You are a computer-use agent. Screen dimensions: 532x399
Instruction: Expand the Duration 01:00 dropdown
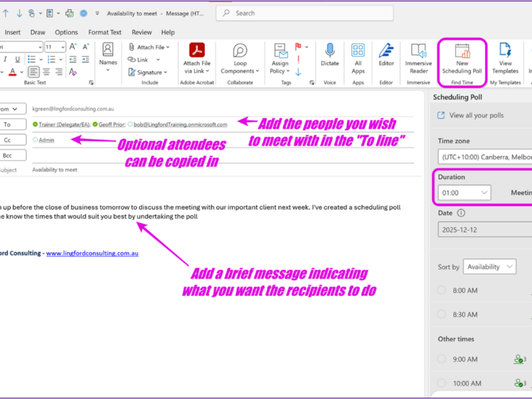(x=464, y=192)
